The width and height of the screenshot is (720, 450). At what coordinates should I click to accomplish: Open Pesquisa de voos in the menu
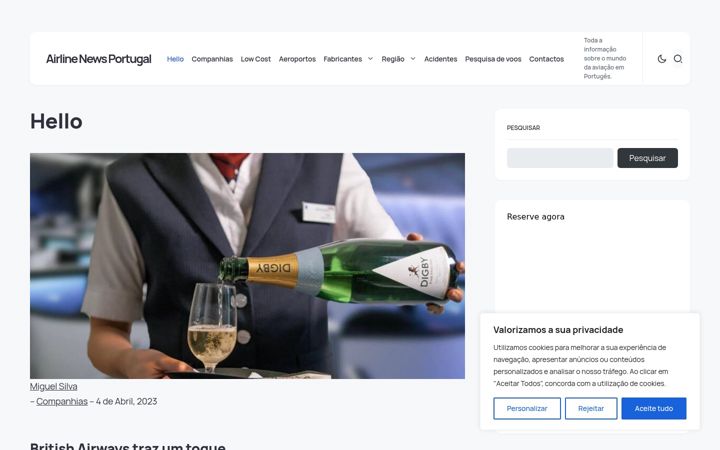click(x=493, y=59)
